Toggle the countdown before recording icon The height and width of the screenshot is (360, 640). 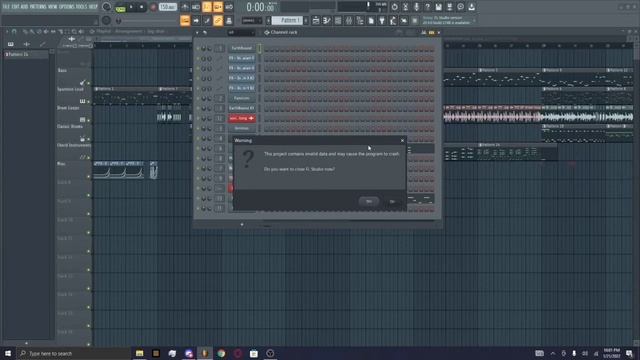click(x=207, y=7)
